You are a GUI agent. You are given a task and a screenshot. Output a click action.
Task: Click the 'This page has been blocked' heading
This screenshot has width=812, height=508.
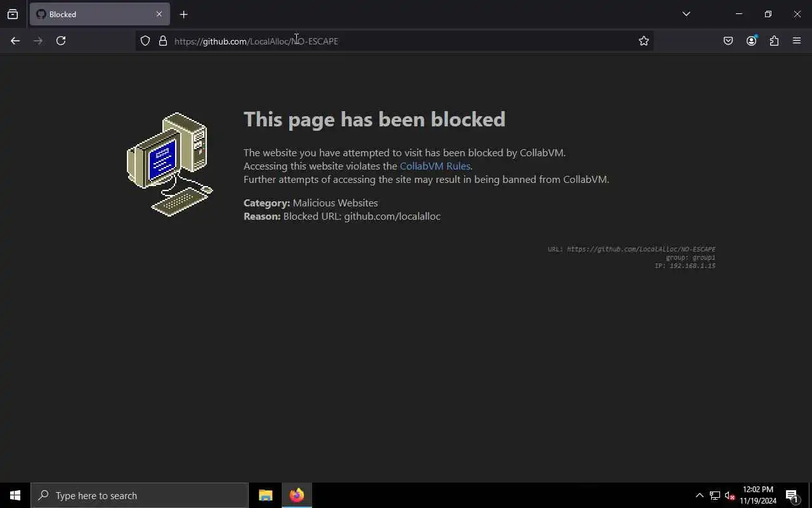[374, 119]
